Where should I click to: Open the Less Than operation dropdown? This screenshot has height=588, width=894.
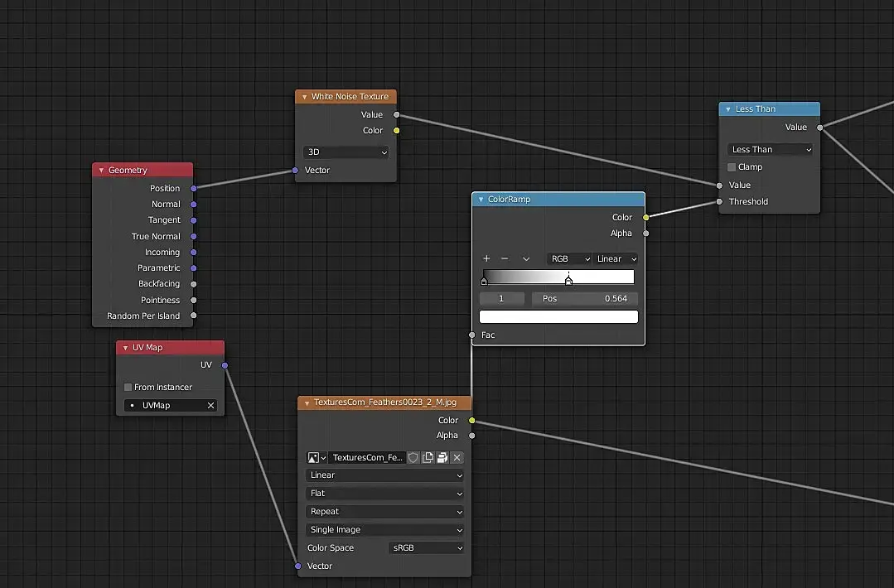(x=770, y=149)
